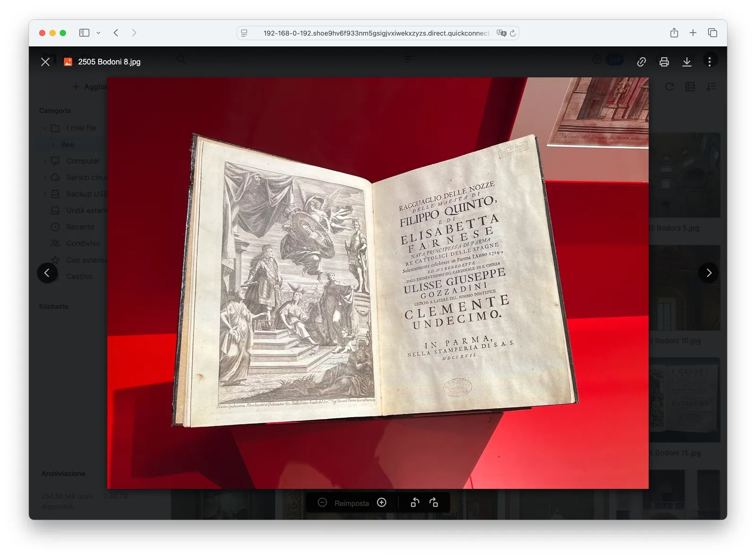The image size is (756, 558).
Task: Open Recente in the sidebar
Action: click(80, 227)
